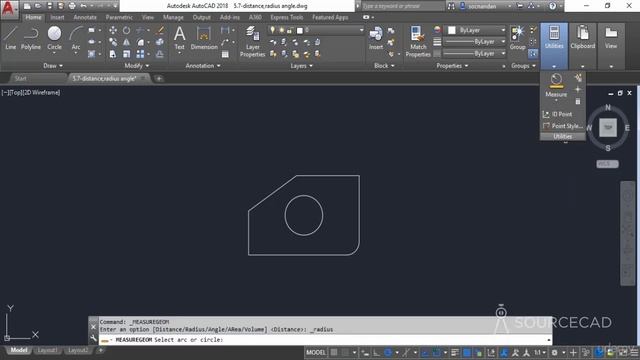Open the Annotate ribbon tab
This screenshot has height=360, width=640.
85,18
